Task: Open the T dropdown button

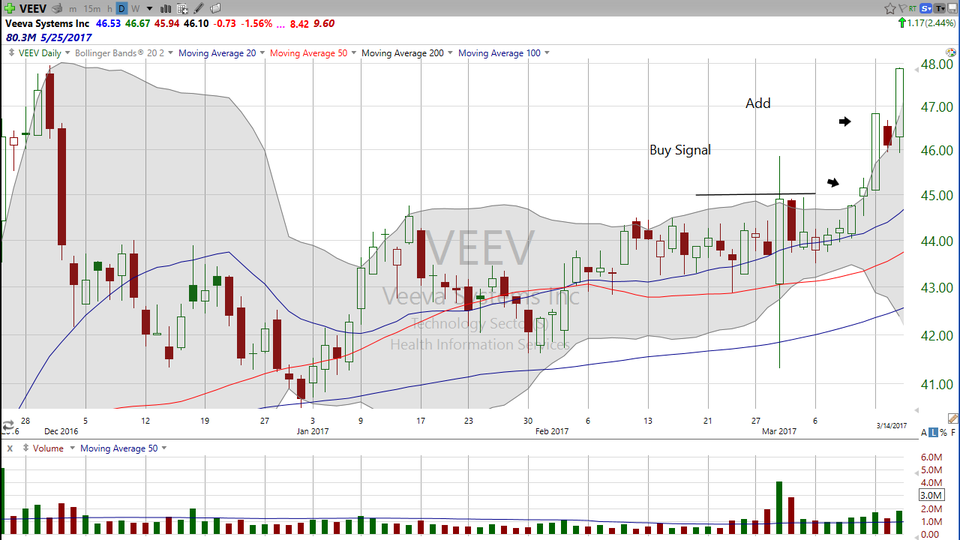Action: click(x=940, y=8)
